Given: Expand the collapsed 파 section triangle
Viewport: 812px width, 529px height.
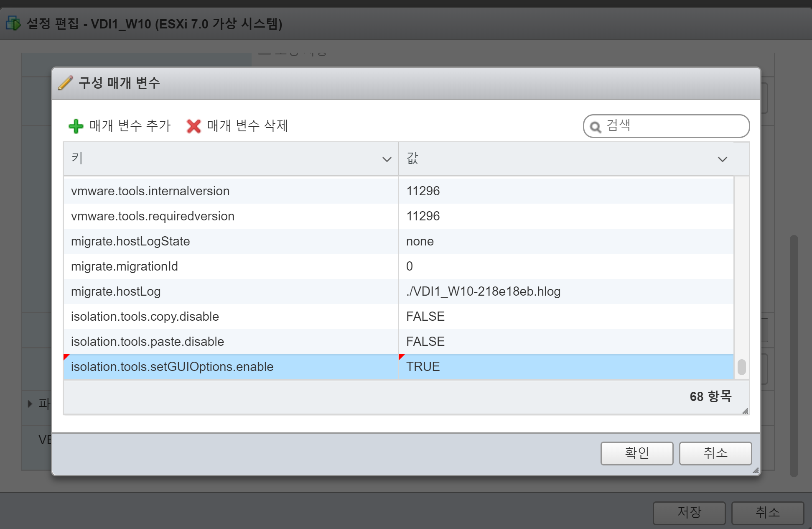Looking at the screenshot, I should coord(30,404).
